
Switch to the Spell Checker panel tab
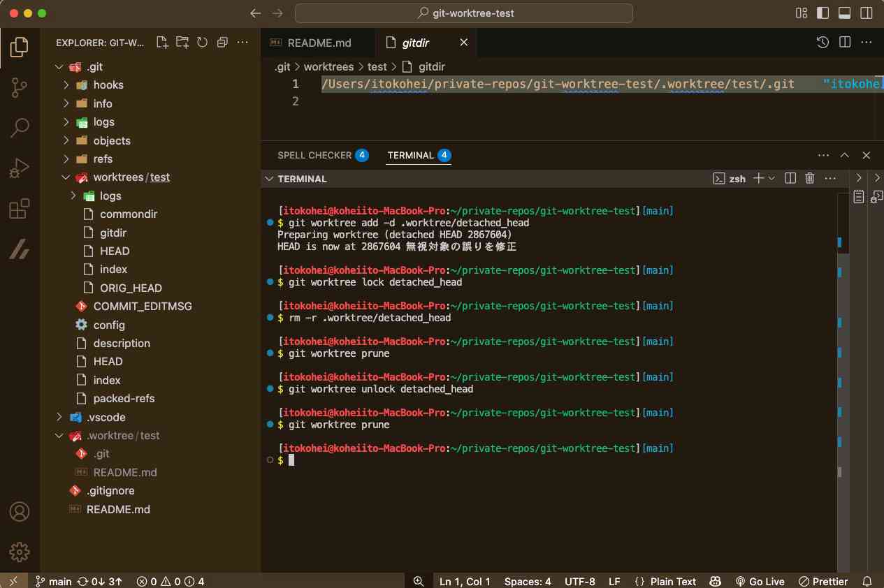click(314, 155)
